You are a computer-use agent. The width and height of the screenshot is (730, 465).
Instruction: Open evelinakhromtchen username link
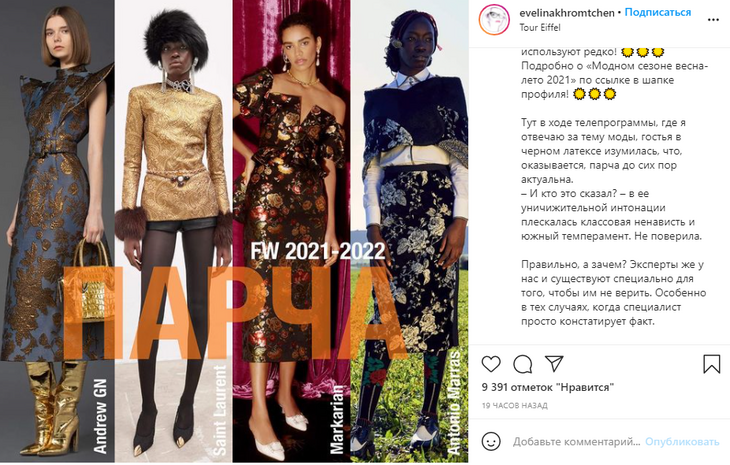[x=567, y=13]
